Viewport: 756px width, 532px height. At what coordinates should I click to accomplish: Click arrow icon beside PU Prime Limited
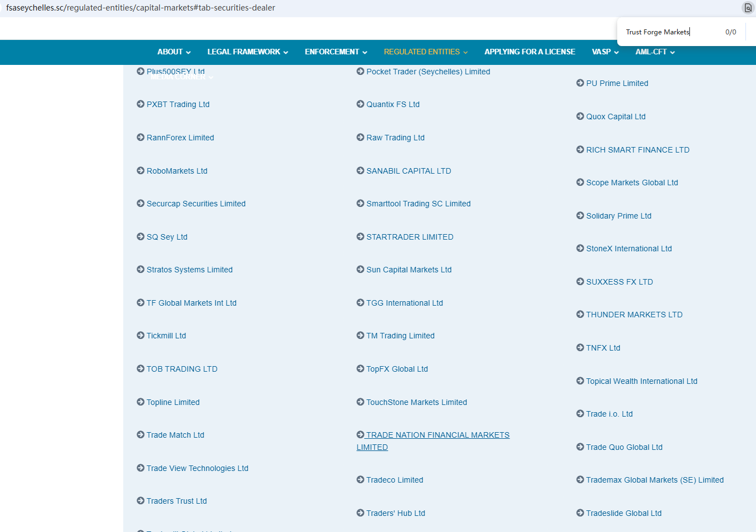[x=580, y=83]
